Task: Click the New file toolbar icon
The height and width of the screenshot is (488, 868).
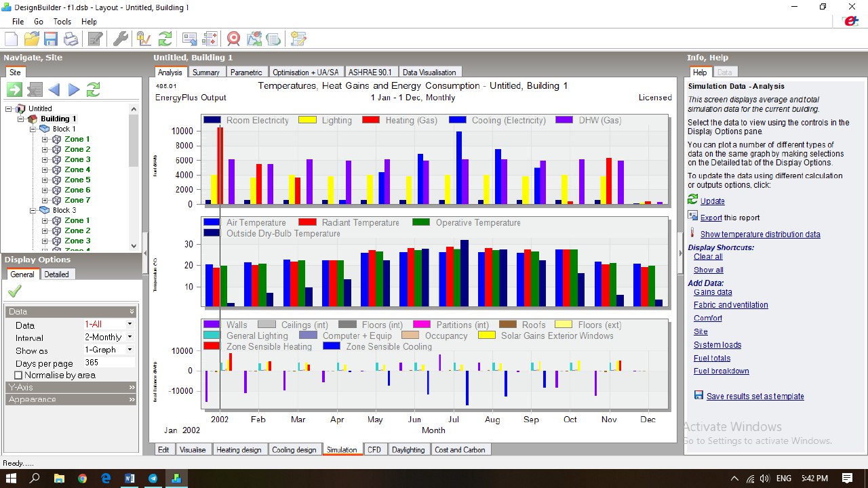Action: tap(12, 39)
